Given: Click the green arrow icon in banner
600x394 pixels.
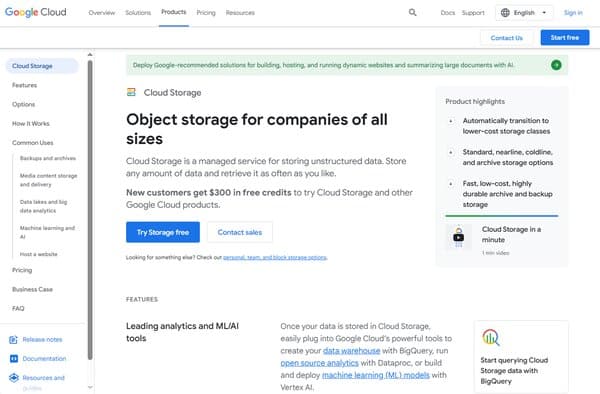Looking at the screenshot, I should click(x=556, y=65).
